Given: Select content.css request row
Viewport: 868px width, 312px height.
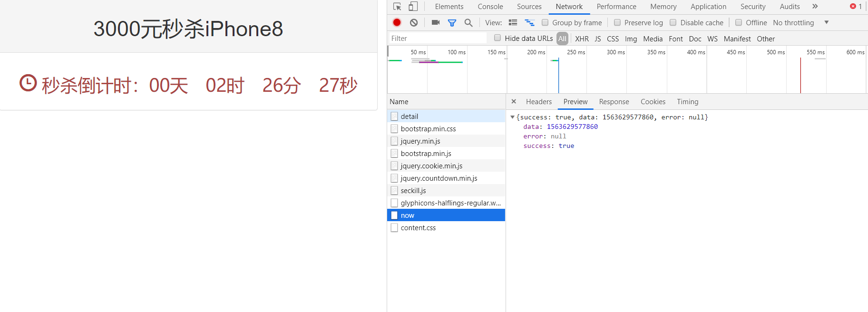Looking at the screenshot, I should (446, 227).
